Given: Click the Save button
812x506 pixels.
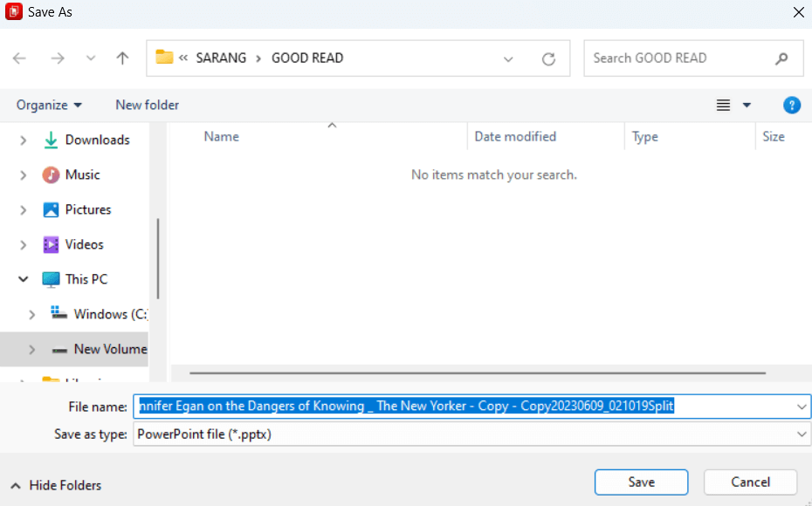Looking at the screenshot, I should (x=641, y=482).
